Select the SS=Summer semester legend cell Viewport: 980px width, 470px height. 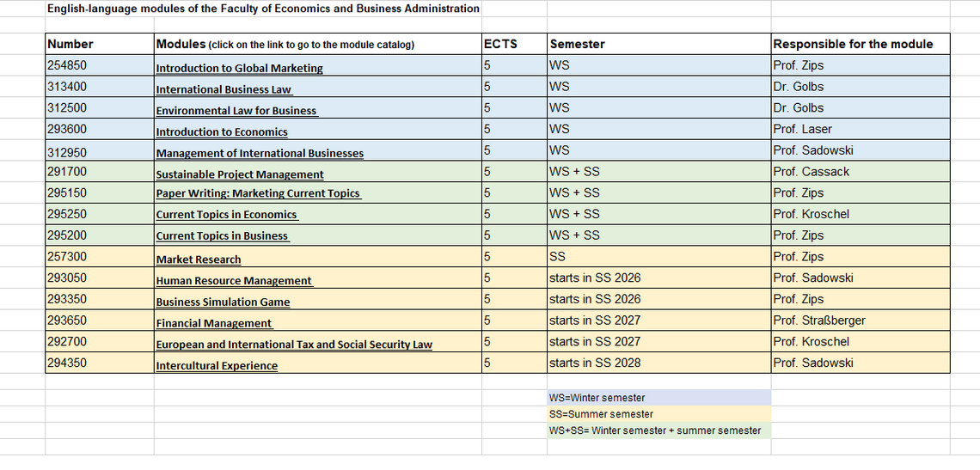pos(658,414)
